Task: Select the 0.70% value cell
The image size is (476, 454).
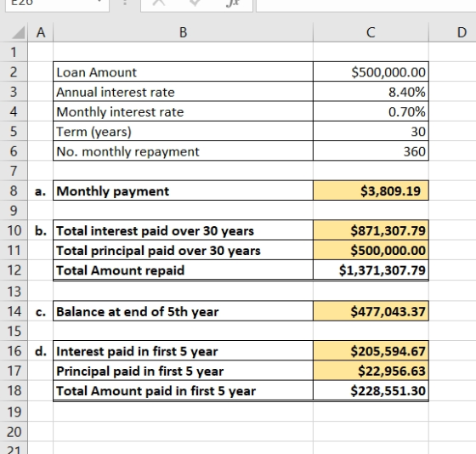Action: (x=371, y=111)
